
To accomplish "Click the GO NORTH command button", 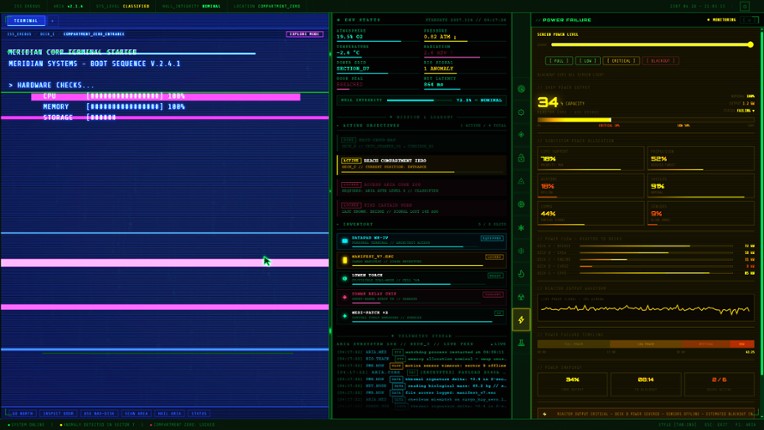I will [22, 413].
